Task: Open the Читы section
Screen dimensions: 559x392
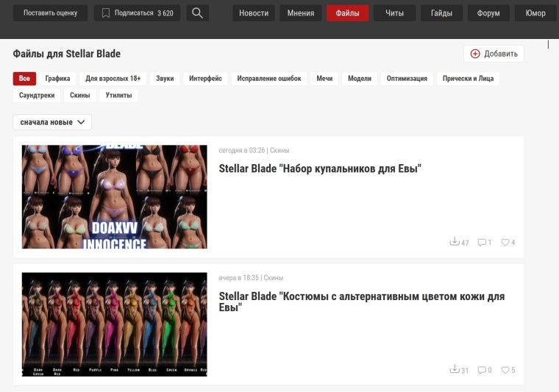Action: click(x=395, y=13)
